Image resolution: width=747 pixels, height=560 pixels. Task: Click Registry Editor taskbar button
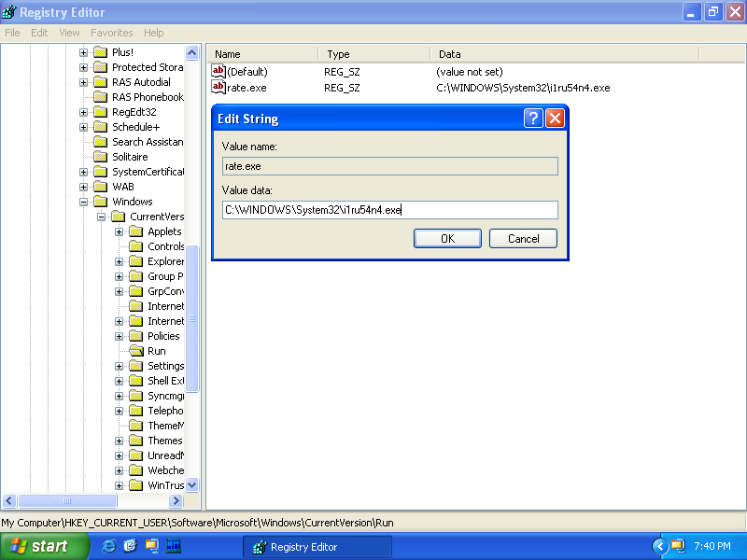(x=317, y=547)
